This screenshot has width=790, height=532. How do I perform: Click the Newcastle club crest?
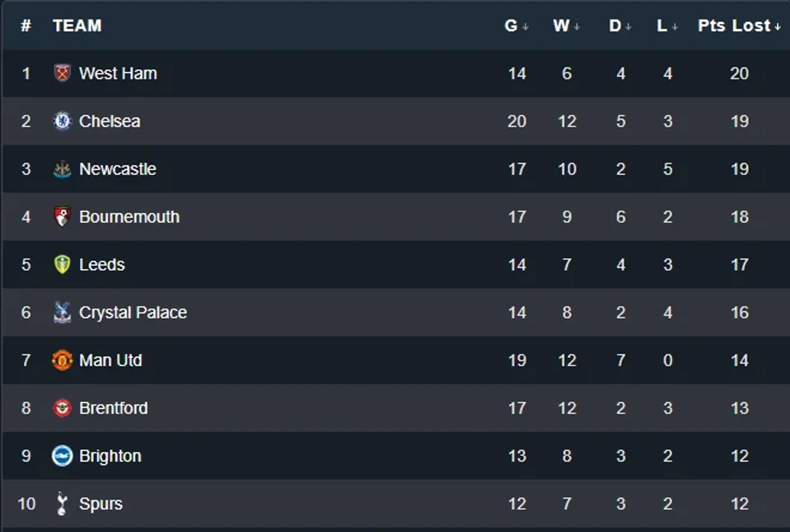(62, 169)
